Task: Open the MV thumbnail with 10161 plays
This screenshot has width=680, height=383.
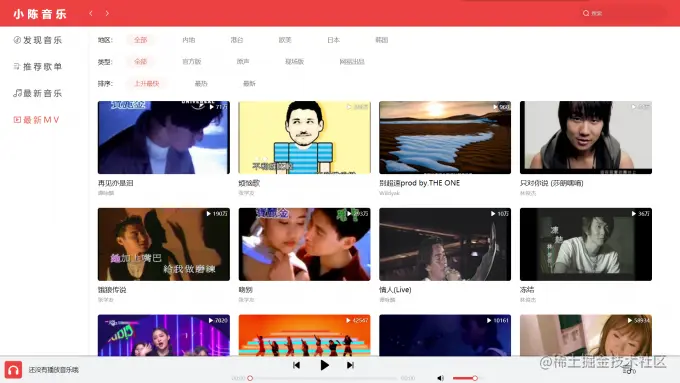Action: pyautogui.click(x=445, y=335)
